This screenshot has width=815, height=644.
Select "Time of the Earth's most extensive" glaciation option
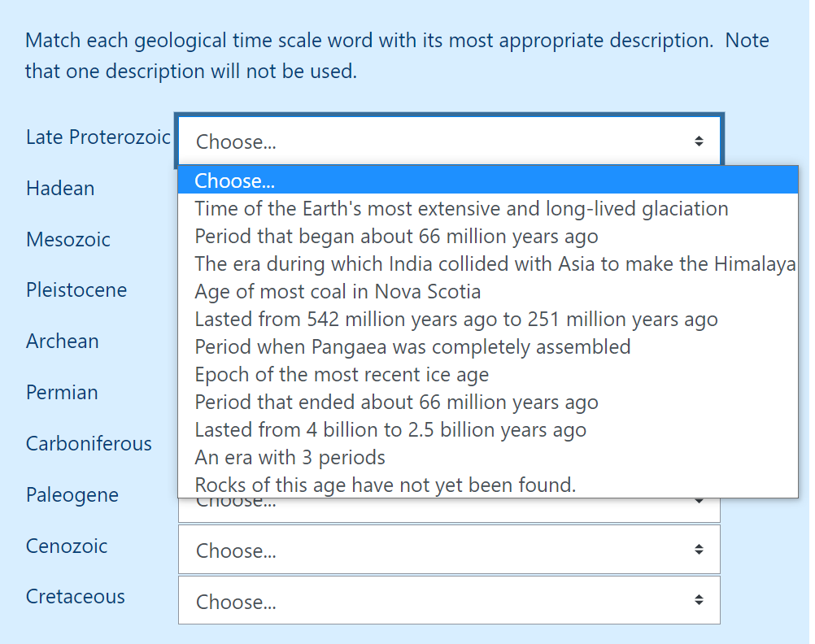pyautogui.click(x=461, y=209)
